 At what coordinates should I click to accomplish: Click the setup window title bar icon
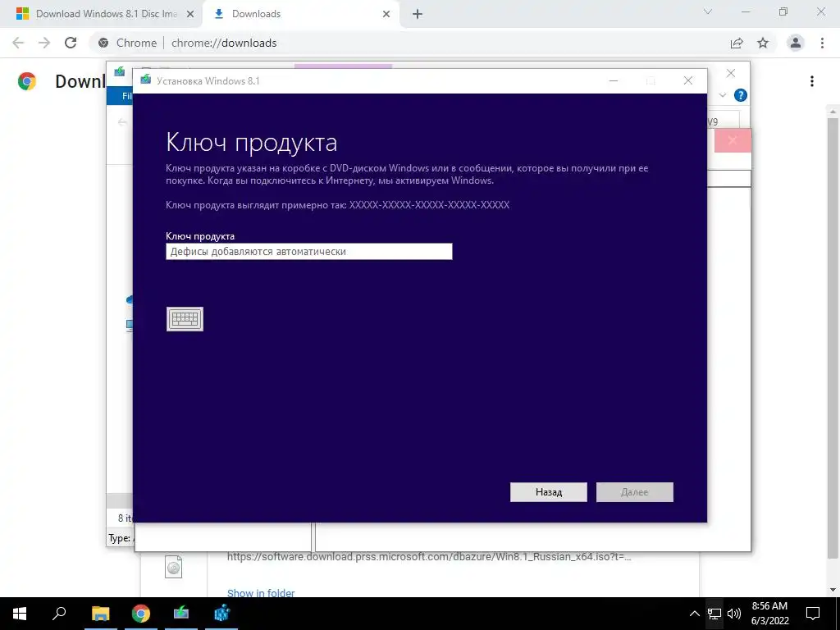click(145, 80)
